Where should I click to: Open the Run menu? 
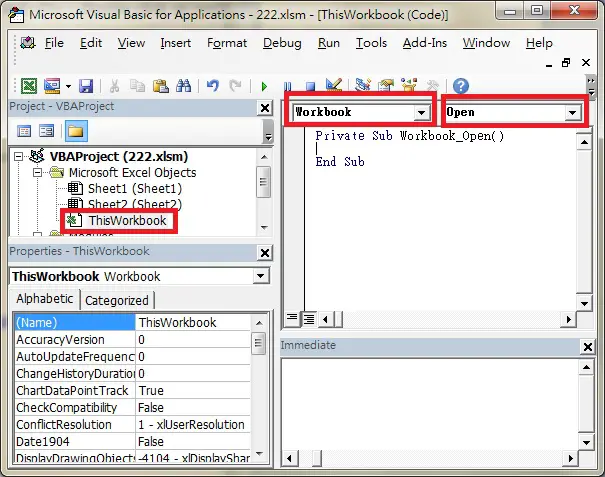[x=329, y=43]
